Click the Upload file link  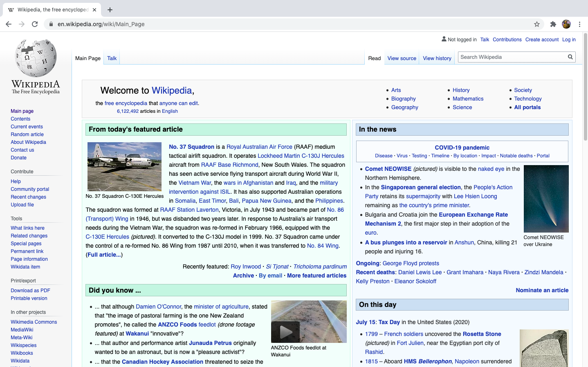[x=22, y=205]
